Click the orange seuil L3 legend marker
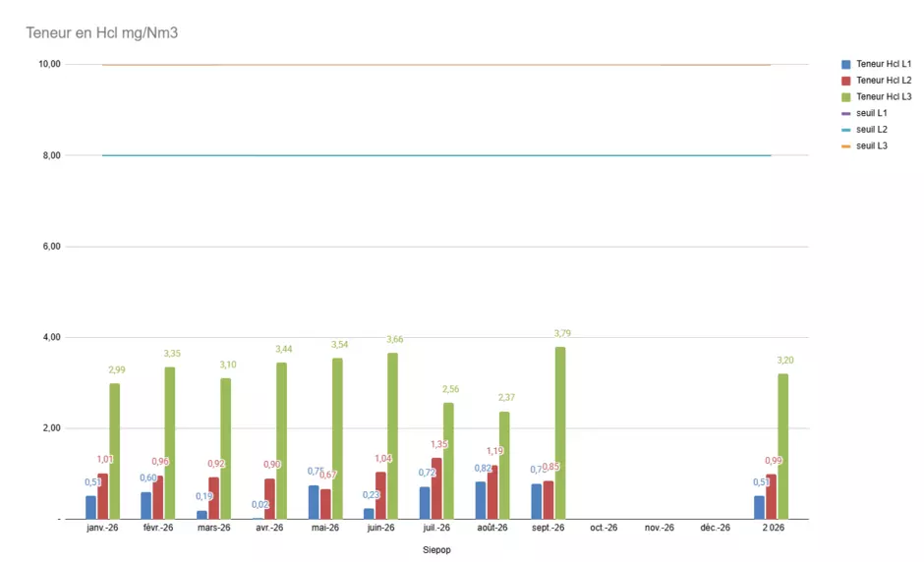 point(845,146)
